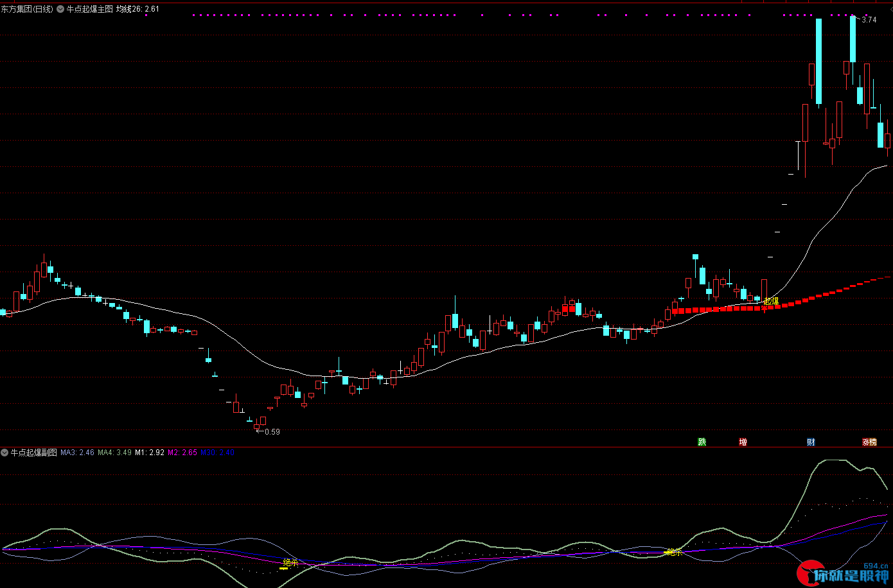Screen dimensions: 893x588
Task: Select the M1: 2.92 indicator value
Action: [x=150, y=453]
